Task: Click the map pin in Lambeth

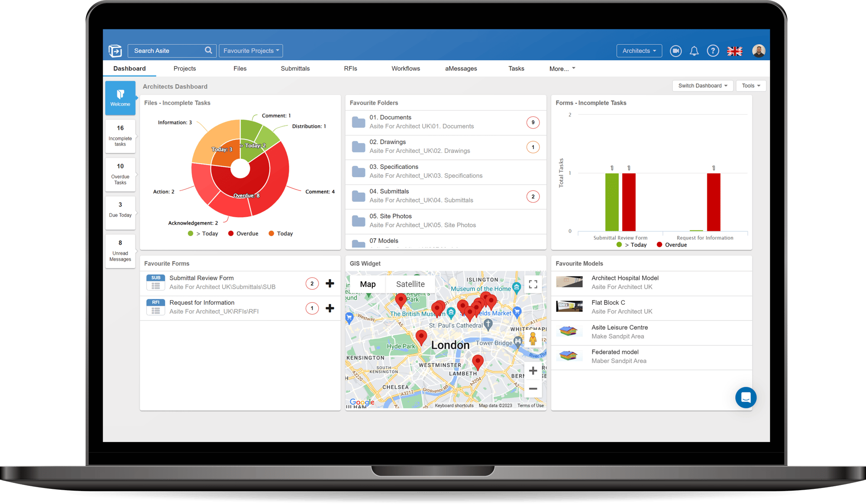Action: click(478, 362)
